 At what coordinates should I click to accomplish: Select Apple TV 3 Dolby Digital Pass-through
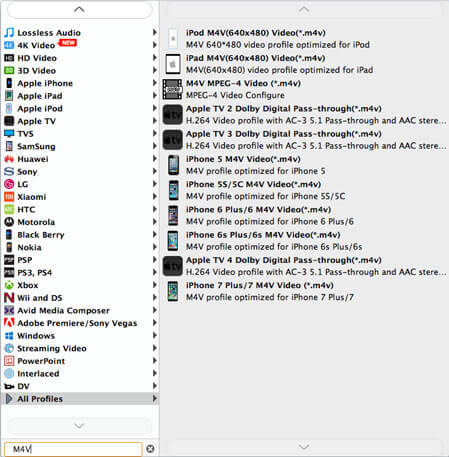tap(305, 140)
